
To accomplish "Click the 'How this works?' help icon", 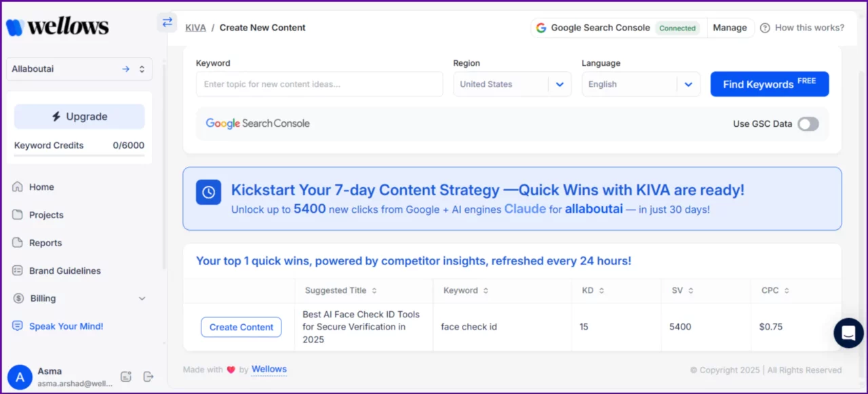I will (765, 28).
